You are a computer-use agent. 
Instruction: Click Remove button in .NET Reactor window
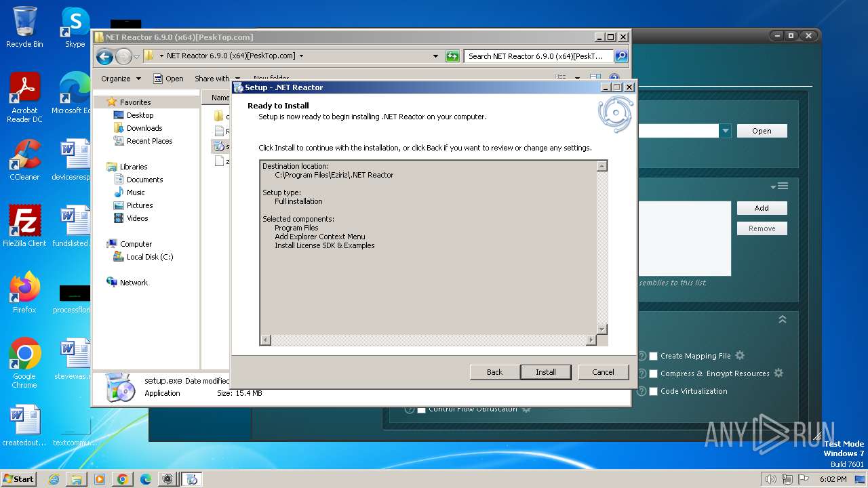762,228
